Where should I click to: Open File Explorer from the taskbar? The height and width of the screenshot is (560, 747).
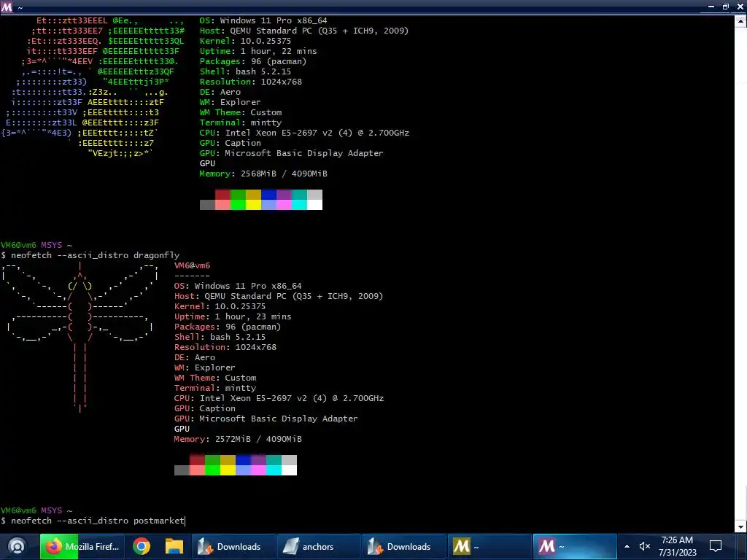coord(174,547)
